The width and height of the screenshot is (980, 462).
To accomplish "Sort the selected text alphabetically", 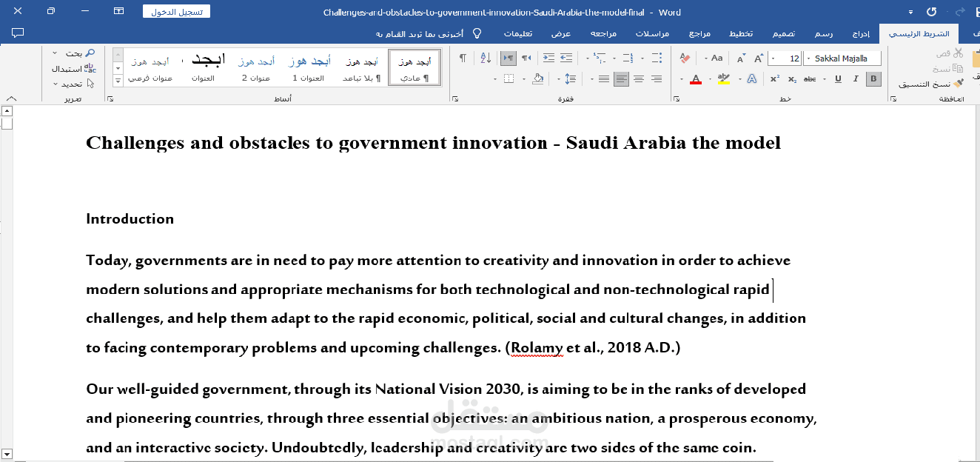I will [486, 58].
